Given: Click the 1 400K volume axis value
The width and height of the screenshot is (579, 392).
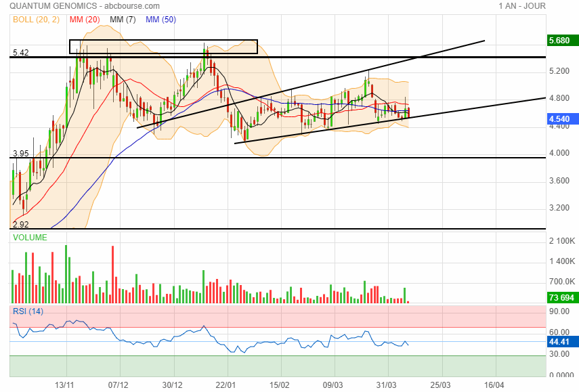Looking at the screenshot, I should [562, 261].
